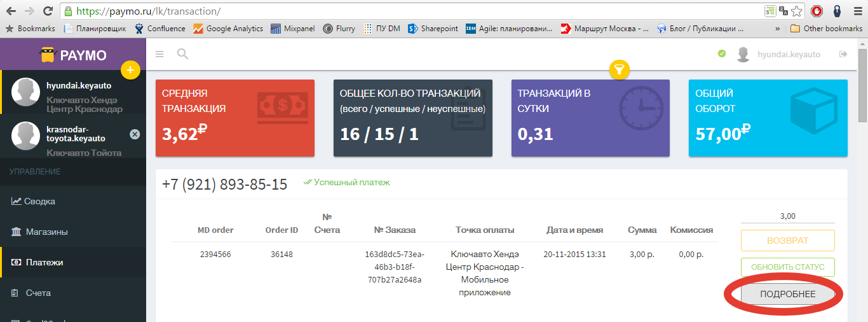Screen dimensions: 868x322
Task: Open the Other bookmarks folder
Action: (x=826, y=29)
